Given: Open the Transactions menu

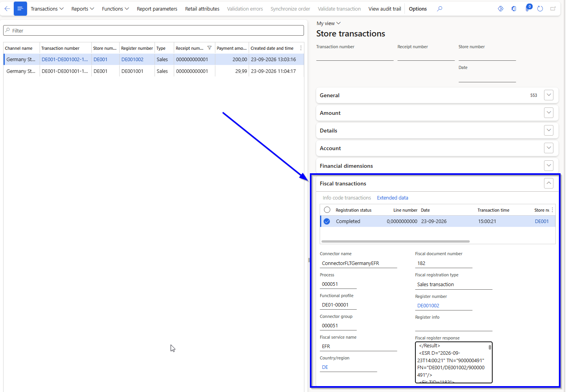Looking at the screenshot, I should click(x=47, y=9).
